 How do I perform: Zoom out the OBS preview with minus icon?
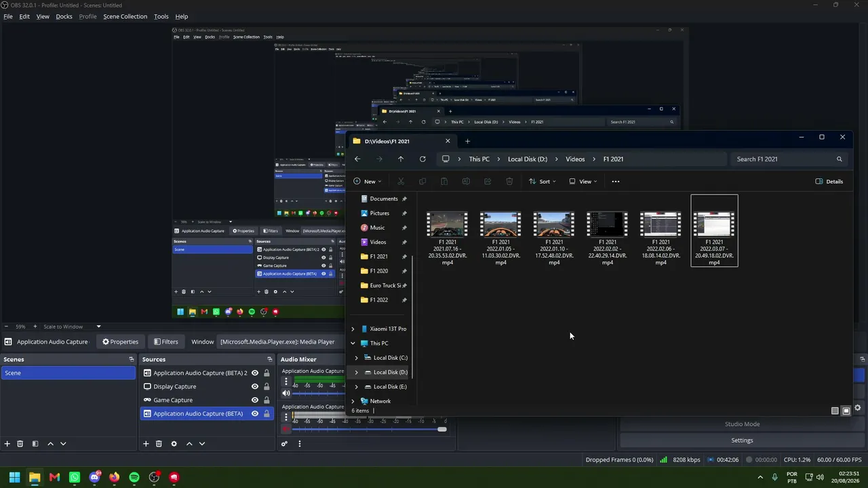(7, 327)
